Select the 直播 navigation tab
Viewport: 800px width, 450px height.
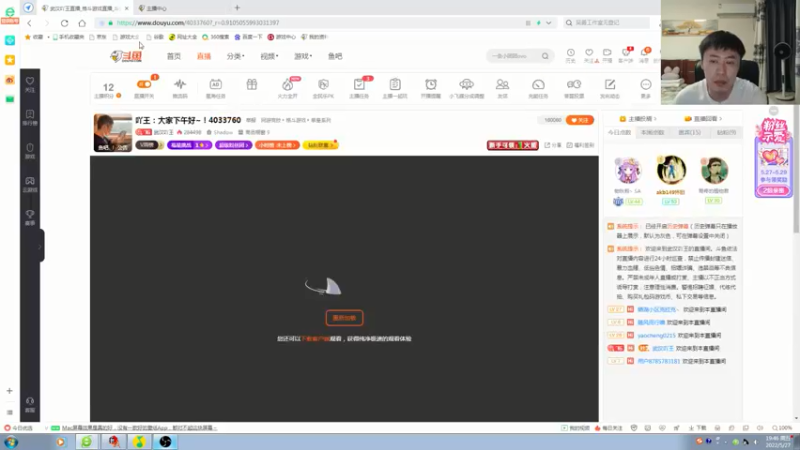coord(204,56)
